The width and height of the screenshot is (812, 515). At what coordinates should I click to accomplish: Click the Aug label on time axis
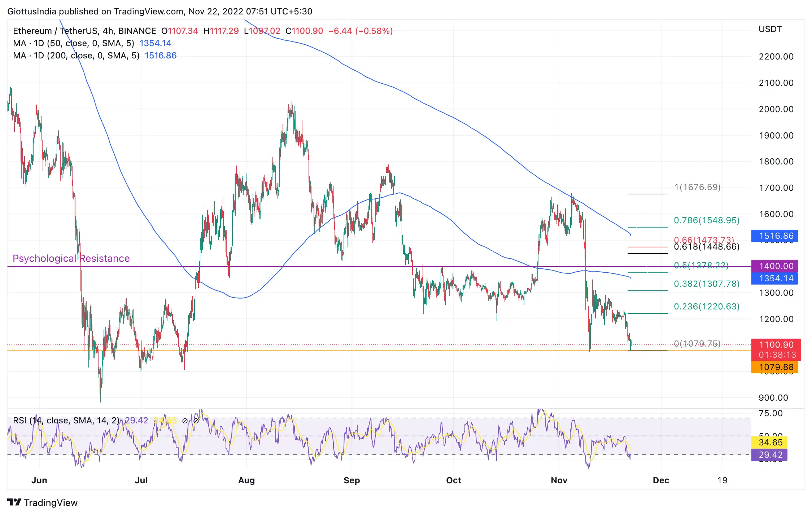[x=246, y=480]
